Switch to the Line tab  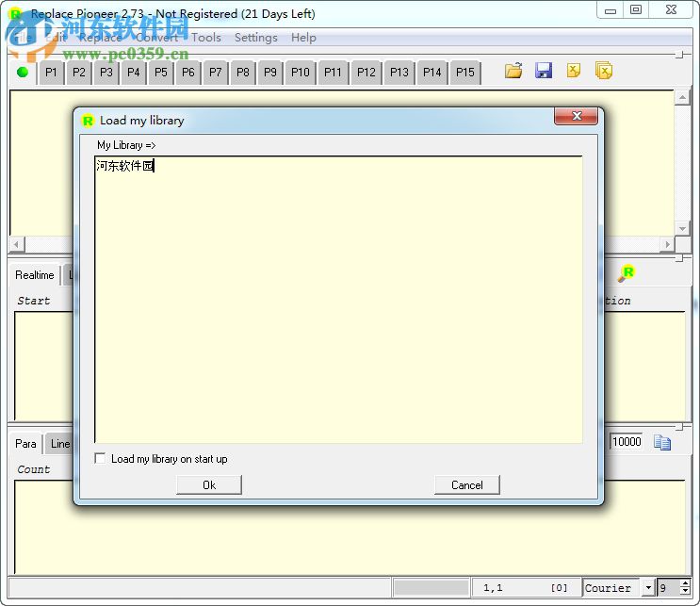59,444
